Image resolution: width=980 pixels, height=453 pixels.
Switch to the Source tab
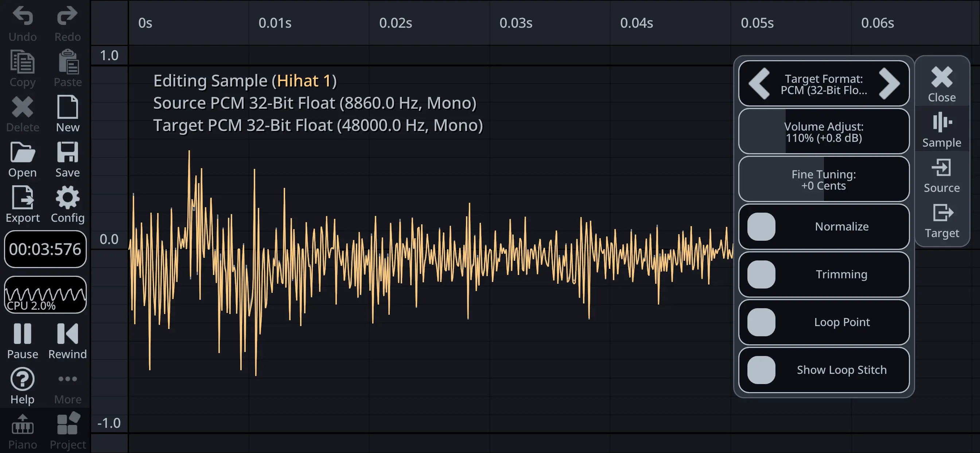click(x=941, y=175)
